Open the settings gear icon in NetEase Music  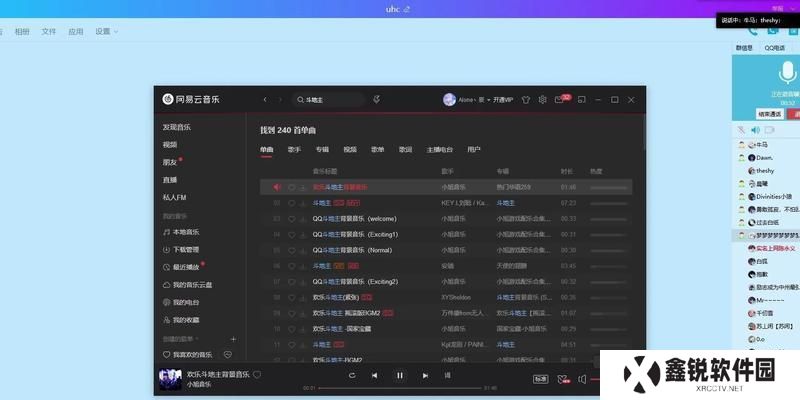click(542, 99)
